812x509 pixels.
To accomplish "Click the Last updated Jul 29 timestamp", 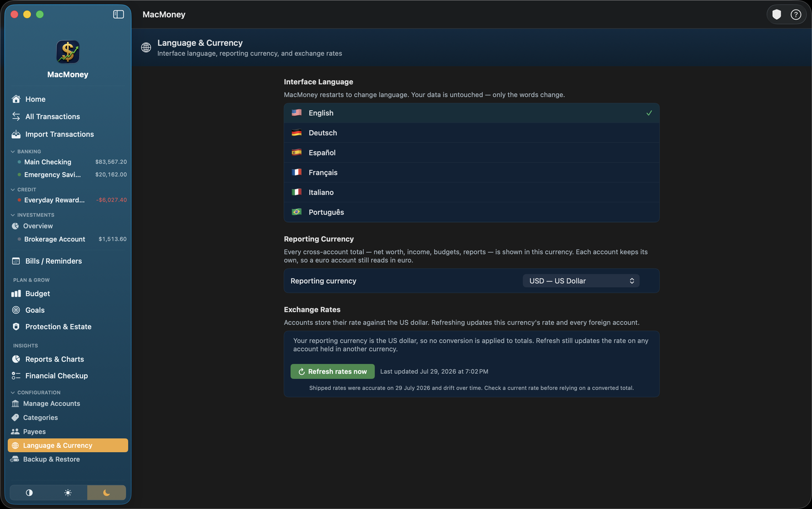I will pos(434,372).
